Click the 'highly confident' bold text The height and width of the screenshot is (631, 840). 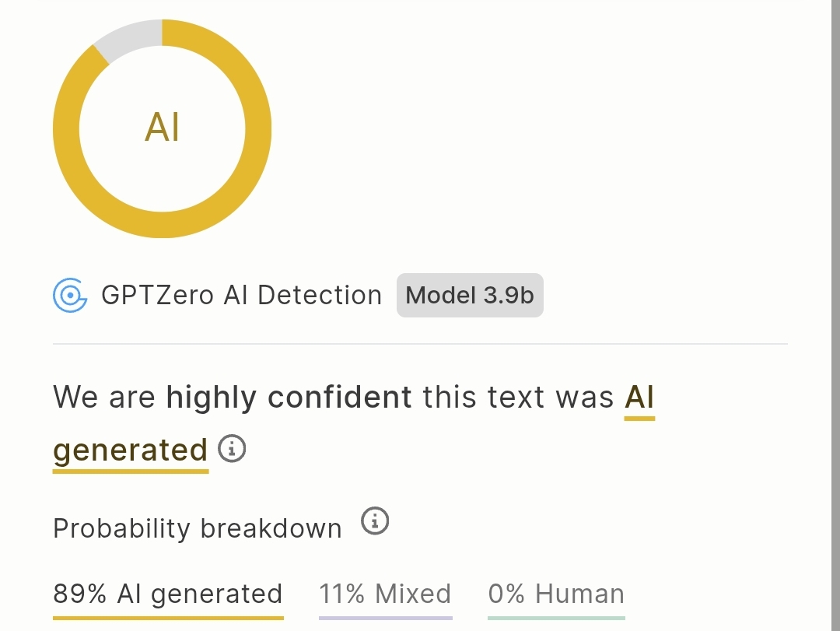click(289, 398)
